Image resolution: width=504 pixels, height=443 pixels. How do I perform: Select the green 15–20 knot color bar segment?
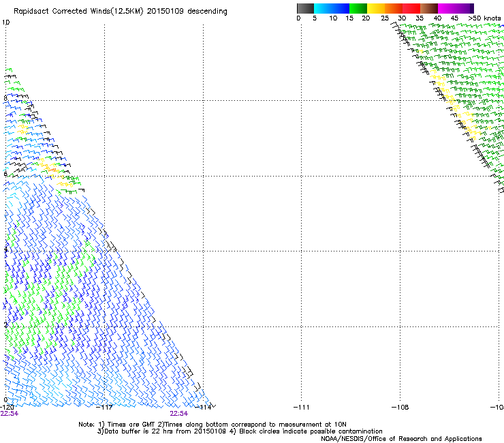[358, 8]
